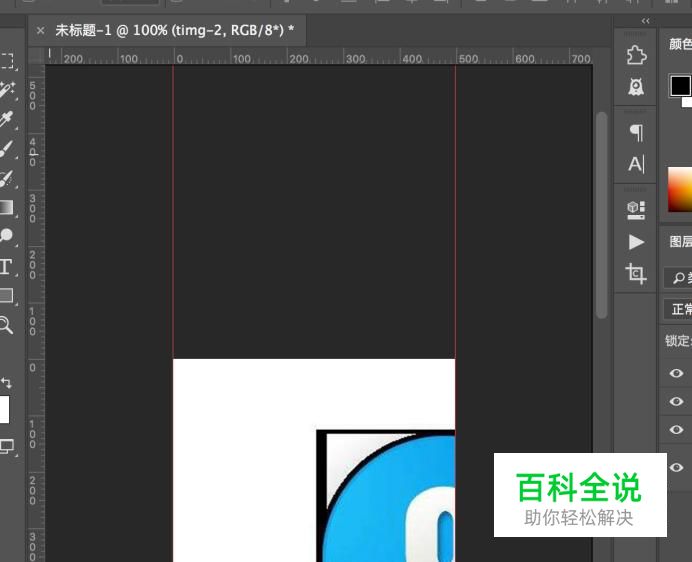Select the Brush tool
Image resolution: width=692 pixels, height=562 pixels.
(7, 149)
